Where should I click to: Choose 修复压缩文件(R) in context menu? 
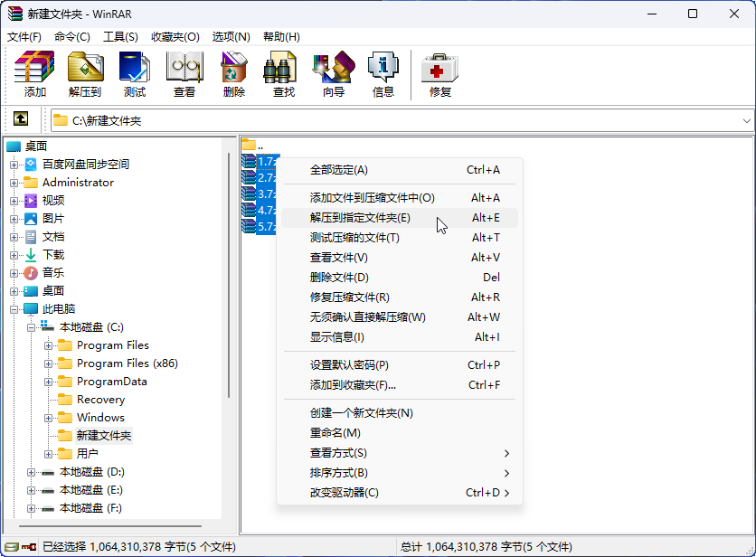pos(399,297)
